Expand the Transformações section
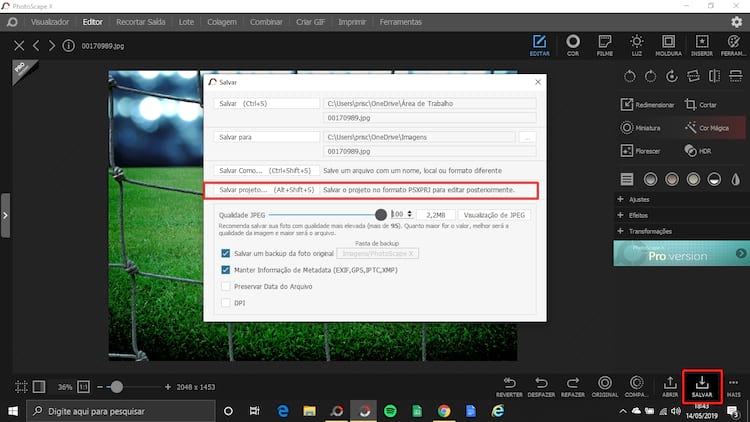 coord(648,231)
